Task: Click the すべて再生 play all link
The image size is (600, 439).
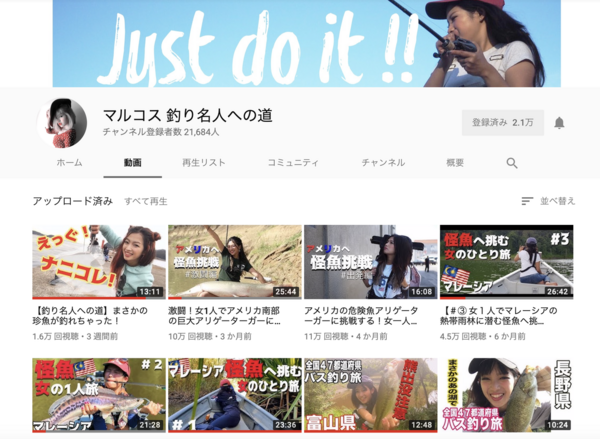Action: (146, 201)
